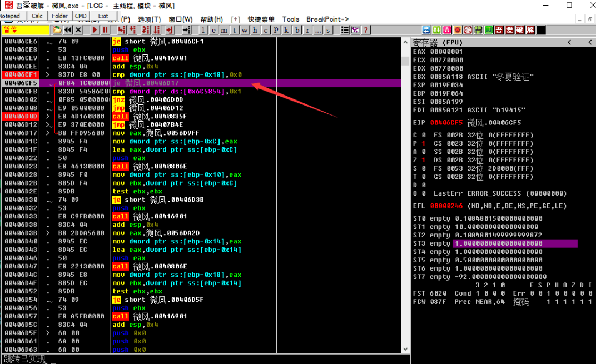Toggle the Z flag bit in registers
Viewport: 596px width, 364px height.
point(423,160)
